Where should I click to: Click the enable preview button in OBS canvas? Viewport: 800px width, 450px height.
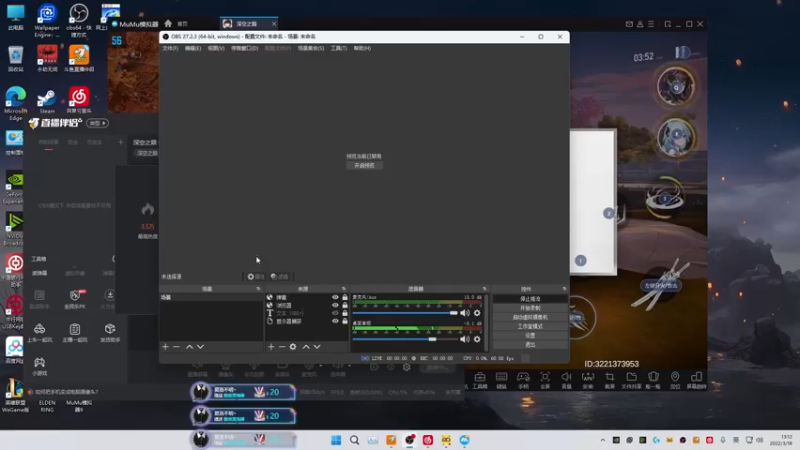coord(364,165)
